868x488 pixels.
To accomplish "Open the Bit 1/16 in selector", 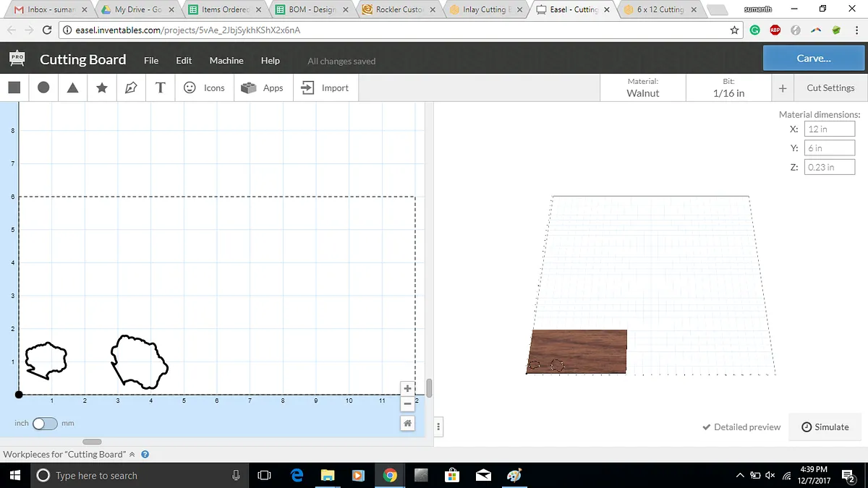I will [x=728, y=87].
